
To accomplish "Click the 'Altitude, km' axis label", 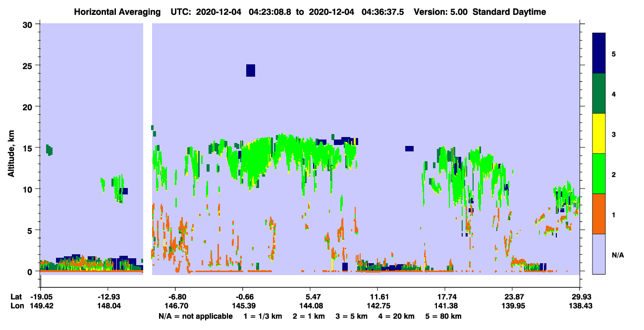I will click(x=11, y=155).
